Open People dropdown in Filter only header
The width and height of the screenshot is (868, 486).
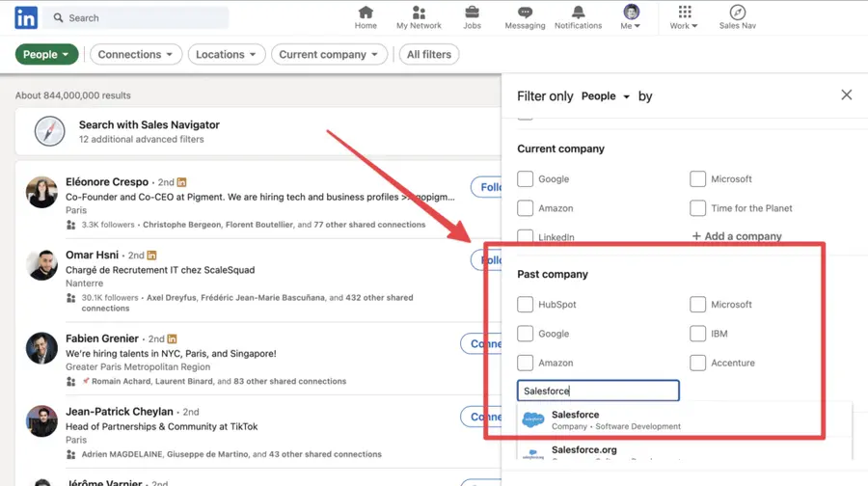click(x=606, y=96)
